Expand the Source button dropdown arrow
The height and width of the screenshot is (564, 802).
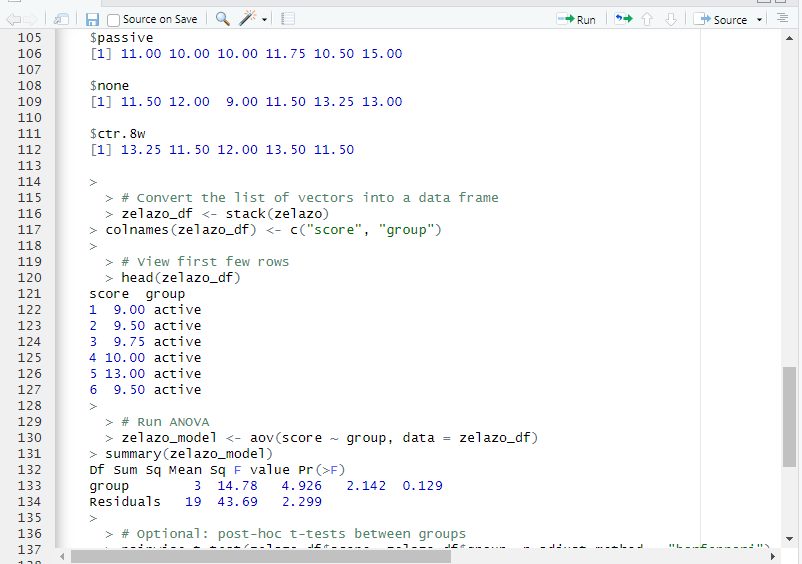pyautogui.click(x=760, y=19)
